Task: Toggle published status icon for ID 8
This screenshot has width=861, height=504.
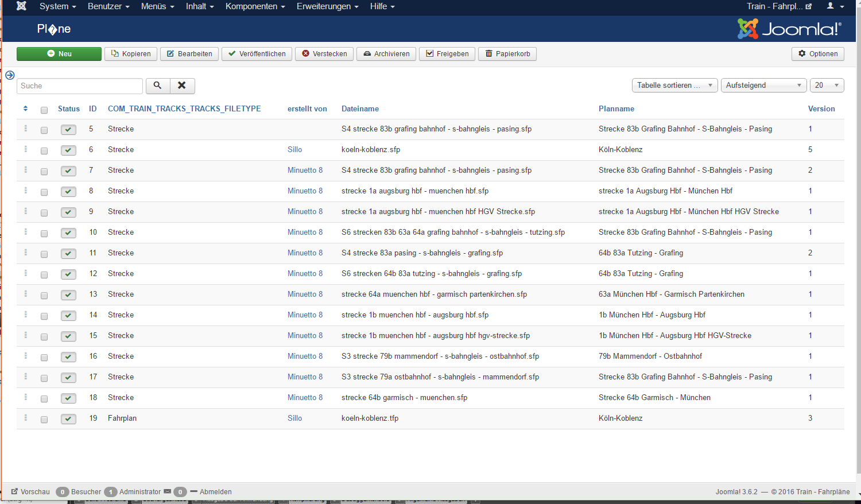Action: point(68,192)
